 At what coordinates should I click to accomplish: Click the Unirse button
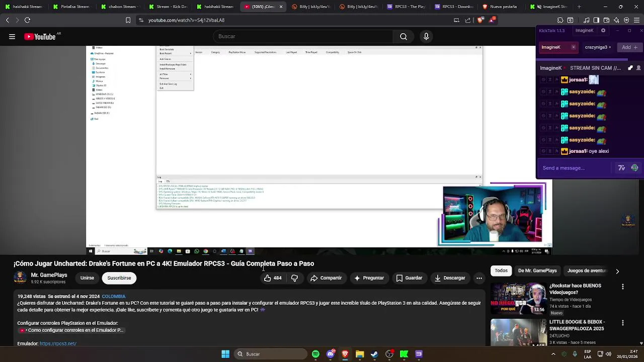87,278
